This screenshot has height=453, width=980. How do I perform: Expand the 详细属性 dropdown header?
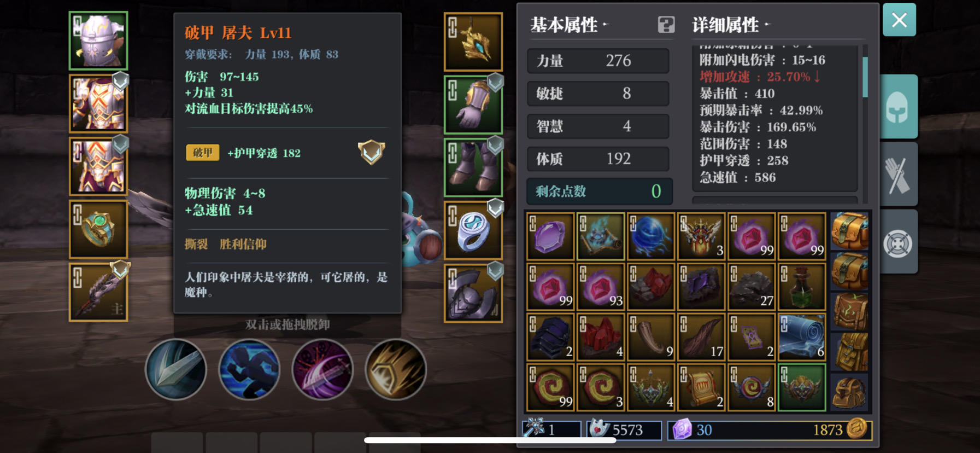click(731, 25)
